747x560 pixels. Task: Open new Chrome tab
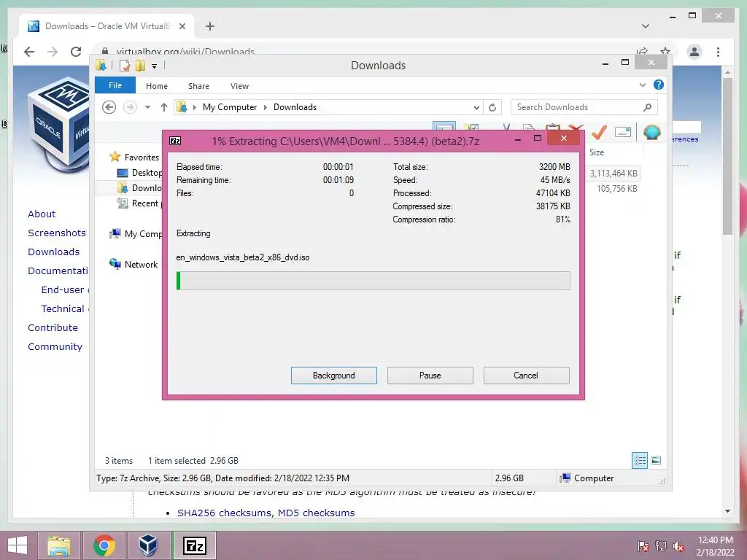point(210,26)
